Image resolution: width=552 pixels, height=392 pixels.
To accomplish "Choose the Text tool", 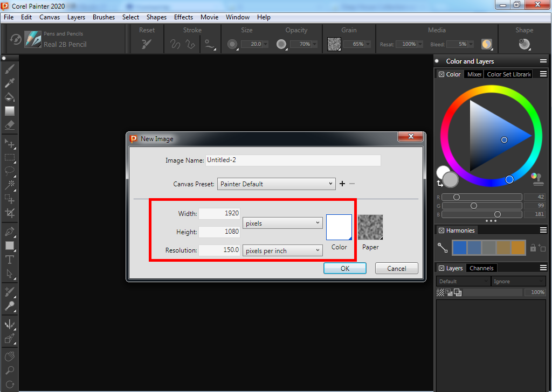I will pos(10,260).
